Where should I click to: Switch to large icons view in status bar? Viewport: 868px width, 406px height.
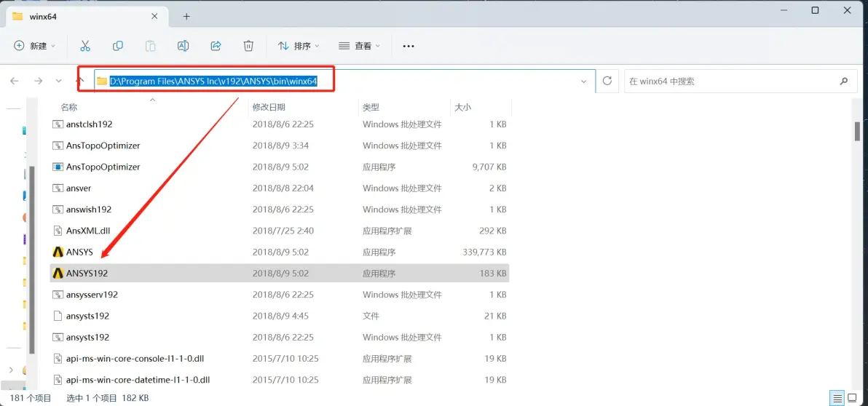(x=853, y=398)
